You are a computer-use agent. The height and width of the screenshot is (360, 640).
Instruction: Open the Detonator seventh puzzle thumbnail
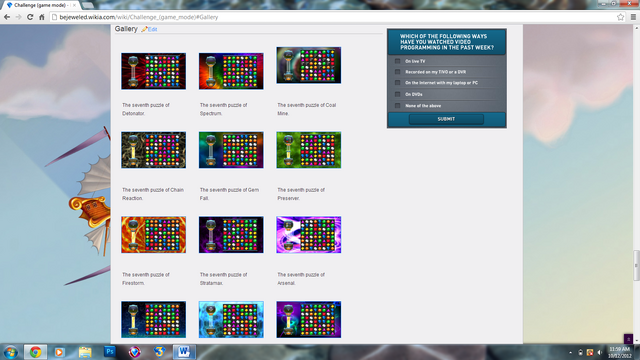153,71
